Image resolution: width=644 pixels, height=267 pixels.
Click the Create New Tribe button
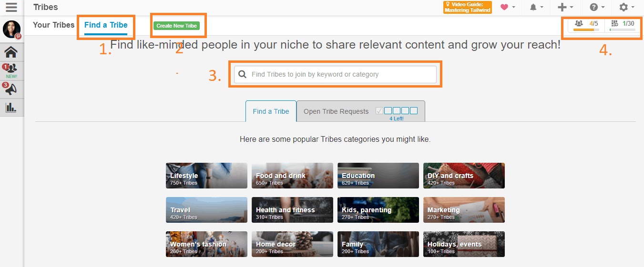pyautogui.click(x=177, y=26)
